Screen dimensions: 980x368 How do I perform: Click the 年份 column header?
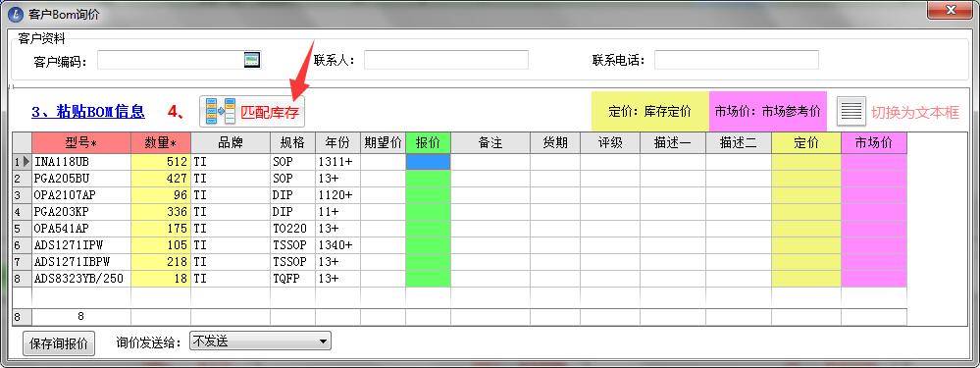[337, 143]
